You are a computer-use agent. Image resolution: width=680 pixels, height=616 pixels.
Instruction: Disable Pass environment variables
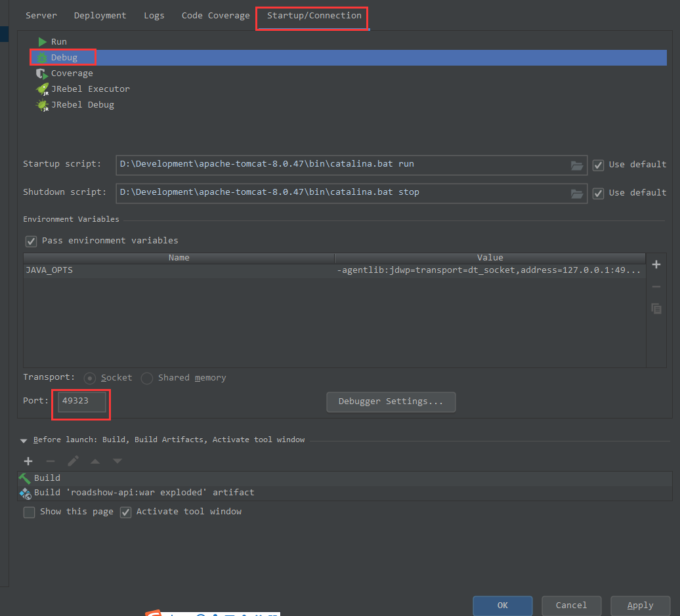(x=31, y=241)
